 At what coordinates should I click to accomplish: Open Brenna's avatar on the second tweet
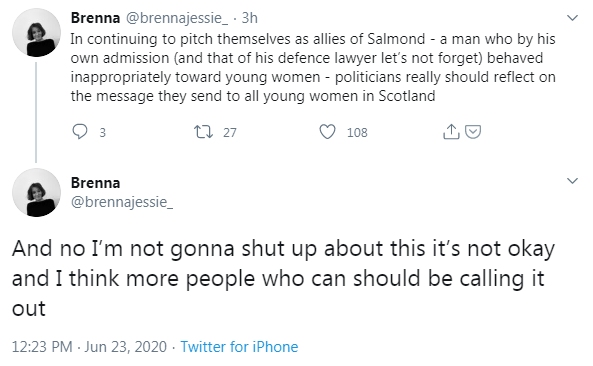36,193
